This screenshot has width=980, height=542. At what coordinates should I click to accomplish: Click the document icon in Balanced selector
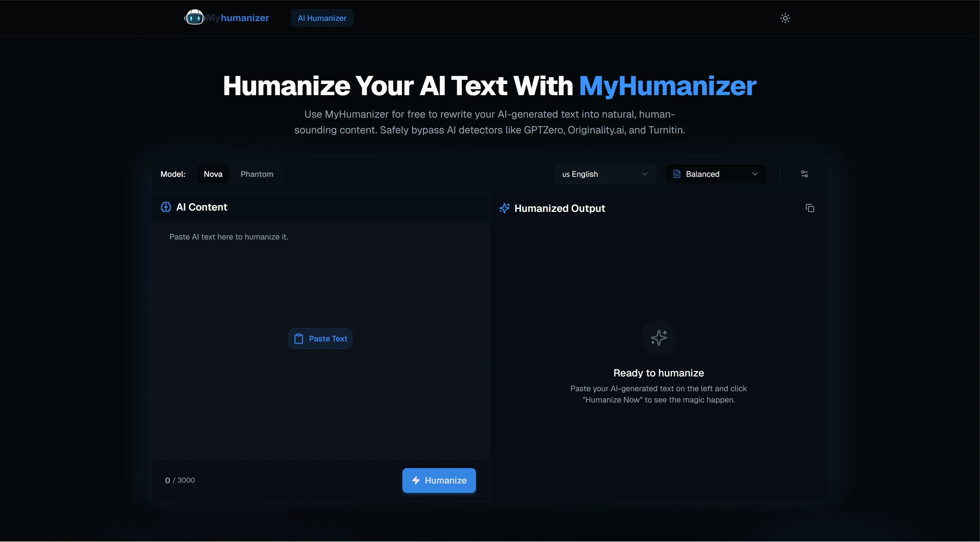coord(677,174)
